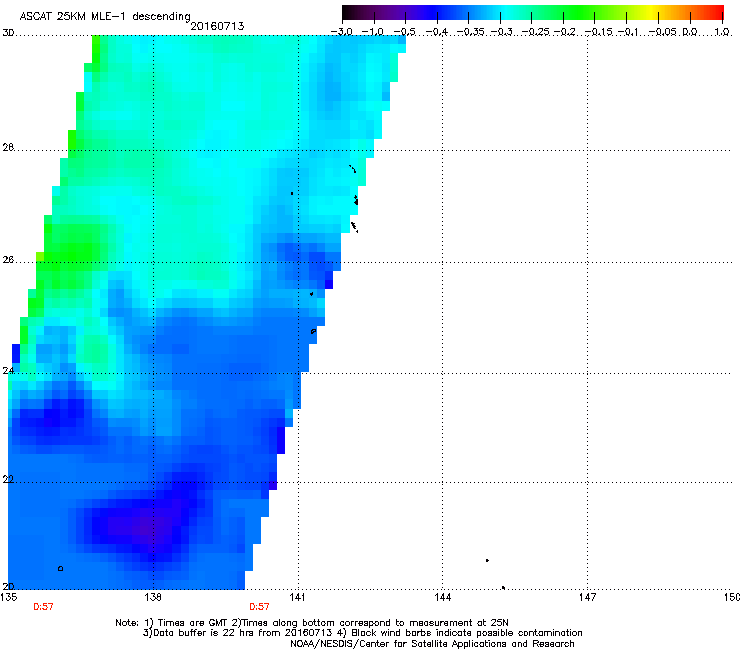This screenshot has width=740, height=650.
Task: Pick the green segment of the colorbar
Action: 578,12
